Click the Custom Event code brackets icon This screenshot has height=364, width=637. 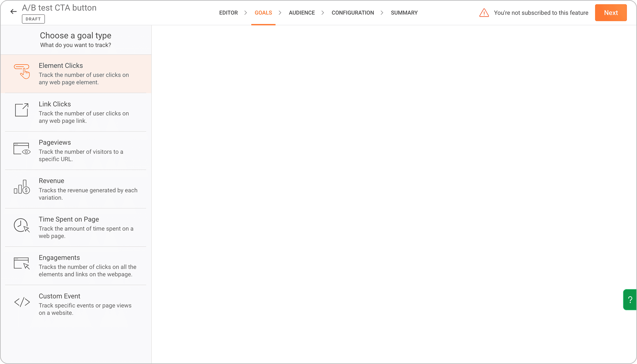pyautogui.click(x=22, y=302)
